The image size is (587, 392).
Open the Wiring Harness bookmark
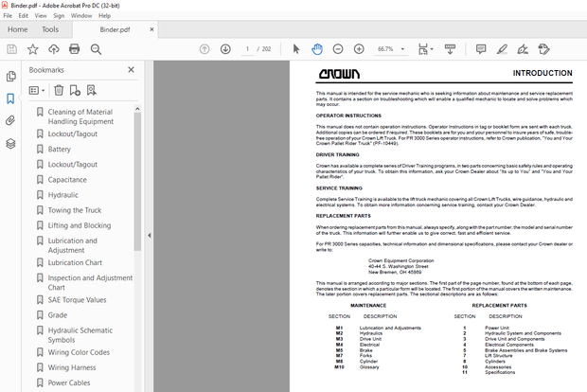pyautogui.click(x=72, y=367)
